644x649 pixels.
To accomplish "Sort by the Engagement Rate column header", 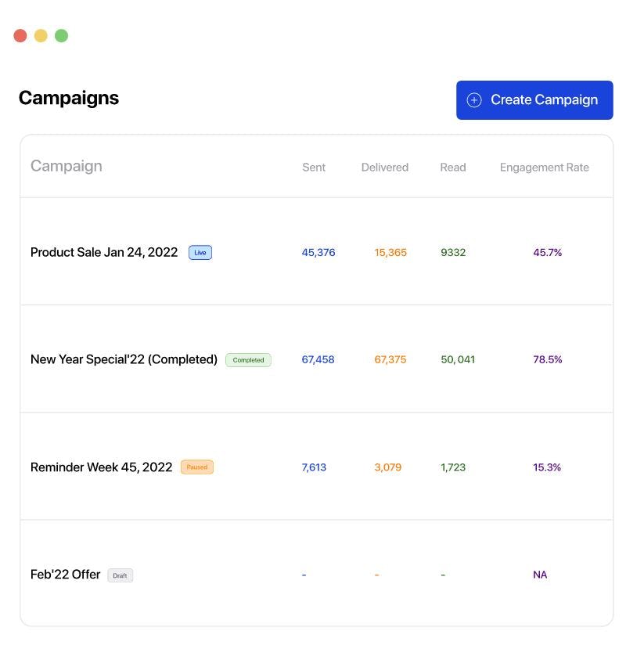I will pos(544,167).
